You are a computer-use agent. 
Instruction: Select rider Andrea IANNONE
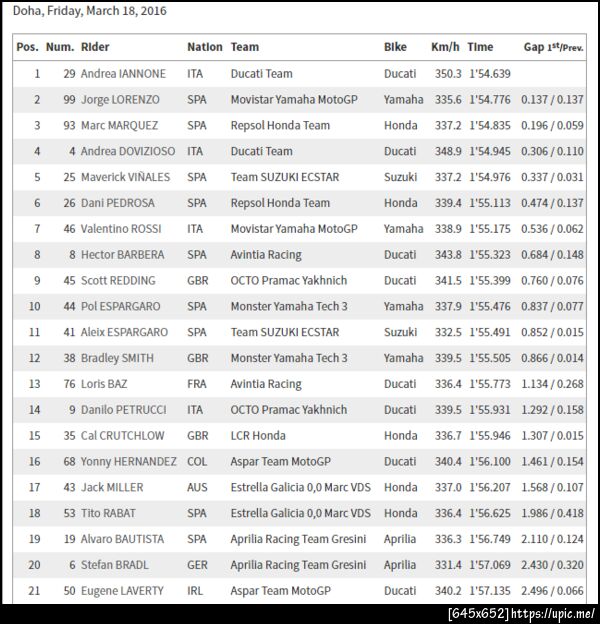click(x=123, y=73)
